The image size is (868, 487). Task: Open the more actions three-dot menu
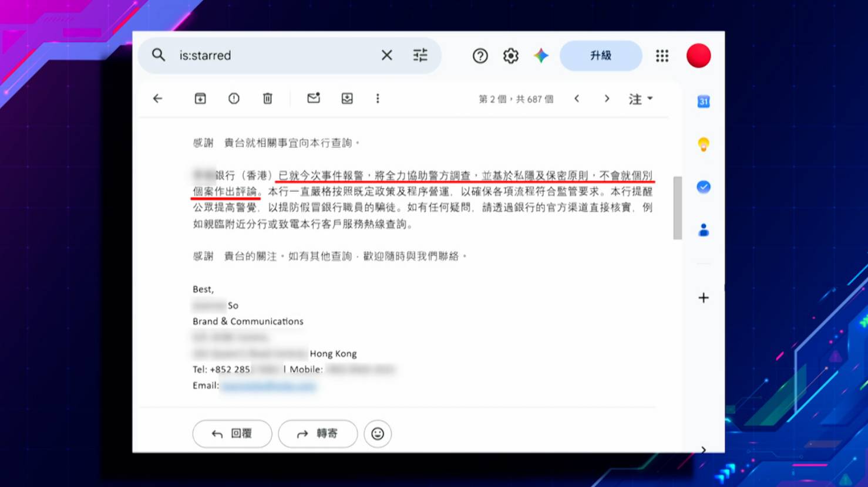pyautogui.click(x=378, y=99)
